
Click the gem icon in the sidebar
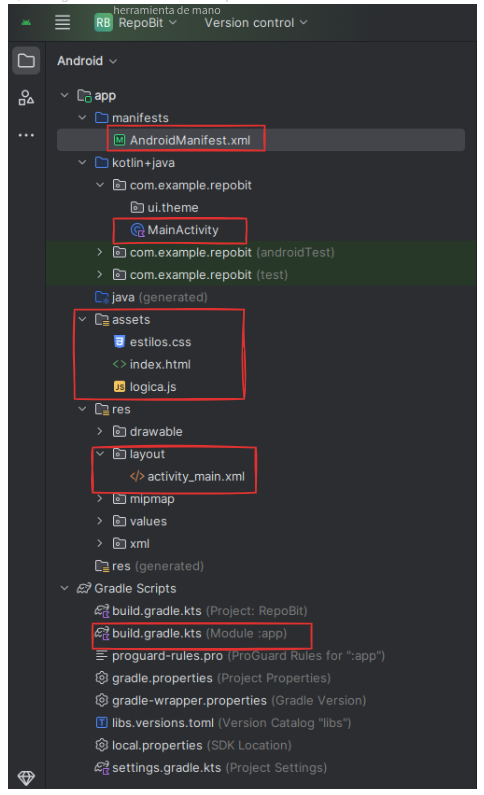[x=26, y=776]
